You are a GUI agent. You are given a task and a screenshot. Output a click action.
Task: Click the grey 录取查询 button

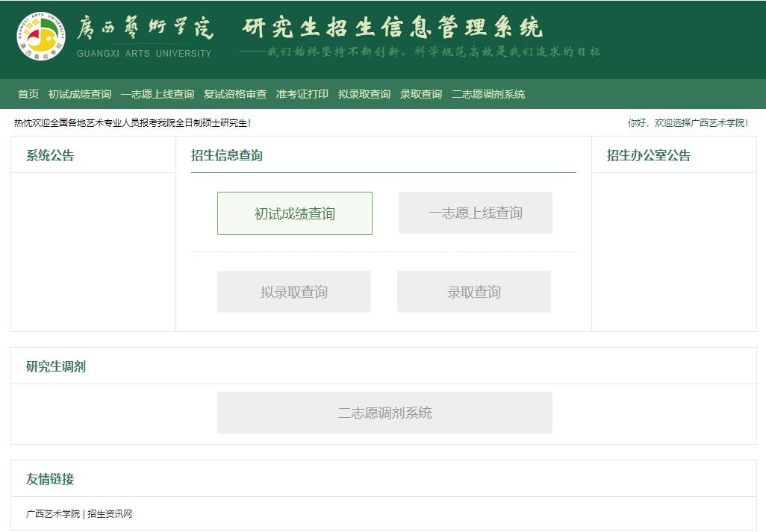click(474, 292)
